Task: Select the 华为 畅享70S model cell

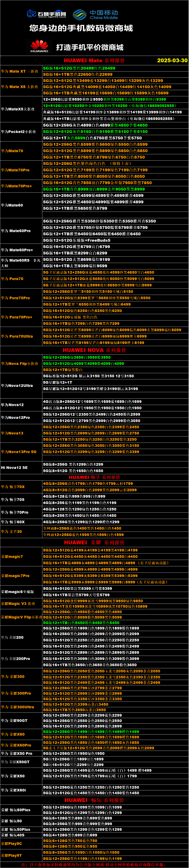Action: pyautogui.click(x=21, y=500)
